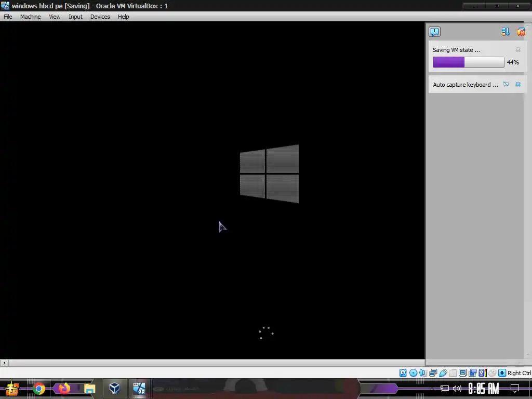Viewport: 532px width, 399px height.
Task: Dismiss the Auto capture keyboard notification
Action: 518,85
